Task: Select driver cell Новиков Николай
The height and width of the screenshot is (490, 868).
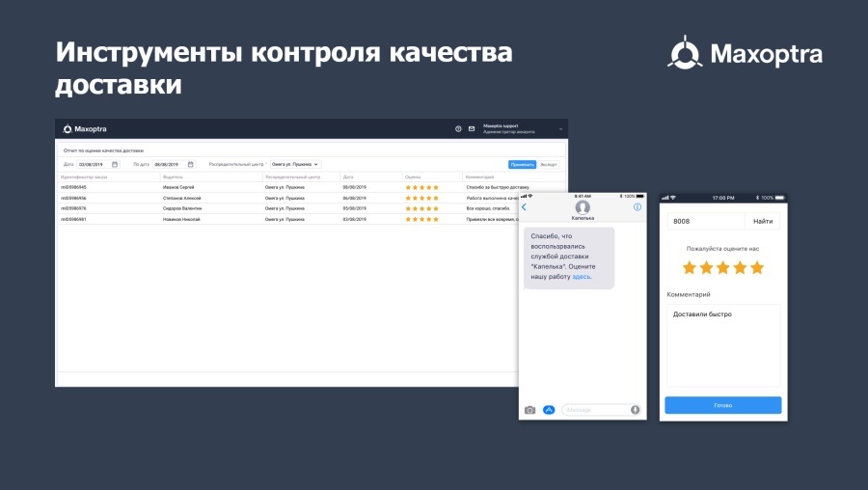Action: click(181, 219)
